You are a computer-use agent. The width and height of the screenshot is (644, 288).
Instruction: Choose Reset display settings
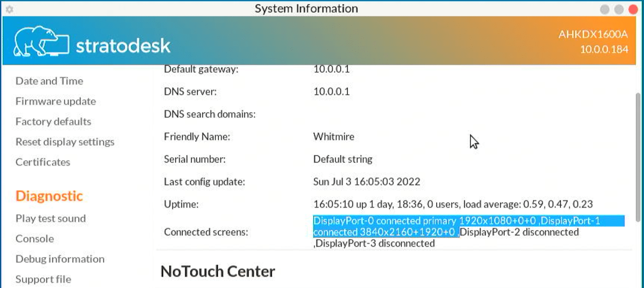point(65,142)
